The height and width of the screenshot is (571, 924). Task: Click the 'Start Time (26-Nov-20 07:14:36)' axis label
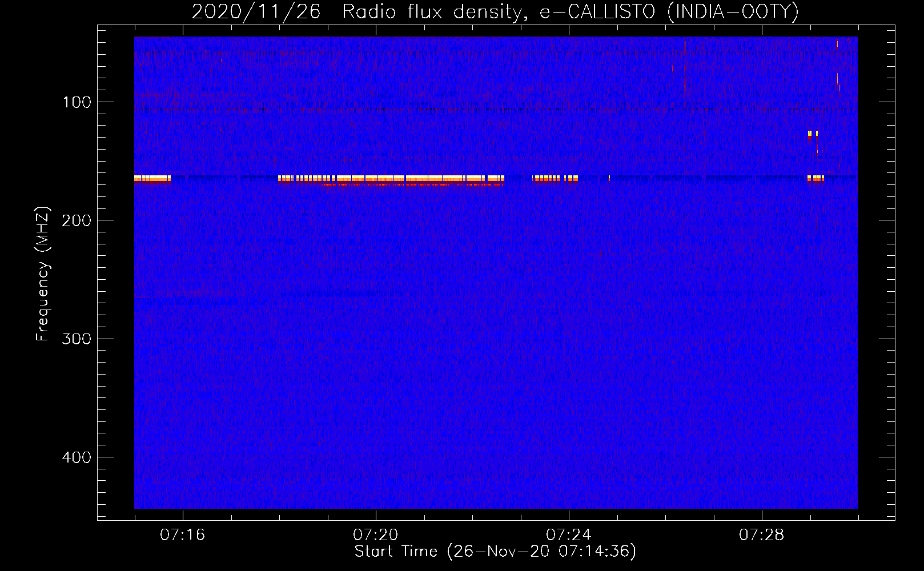coord(495,552)
